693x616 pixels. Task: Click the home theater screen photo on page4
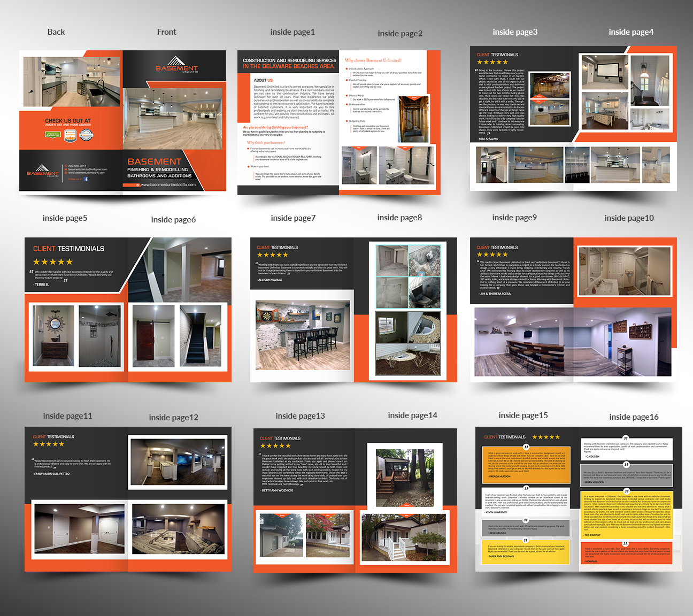click(x=604, y=72)
